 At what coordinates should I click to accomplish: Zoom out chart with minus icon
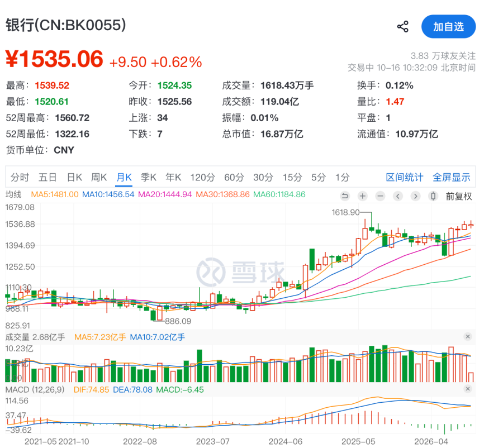pyautogui.click(x=380, y=196)
